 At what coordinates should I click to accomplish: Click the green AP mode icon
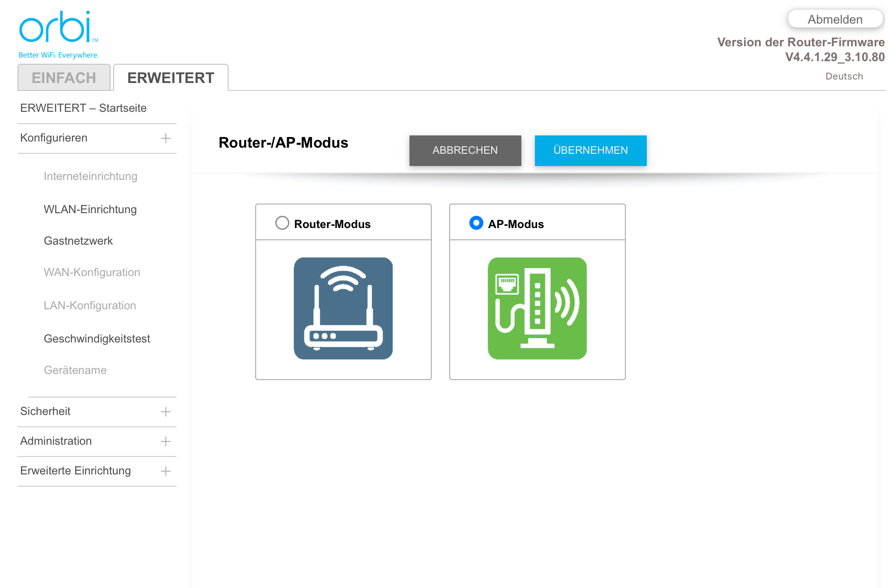(x=537, y=308)
